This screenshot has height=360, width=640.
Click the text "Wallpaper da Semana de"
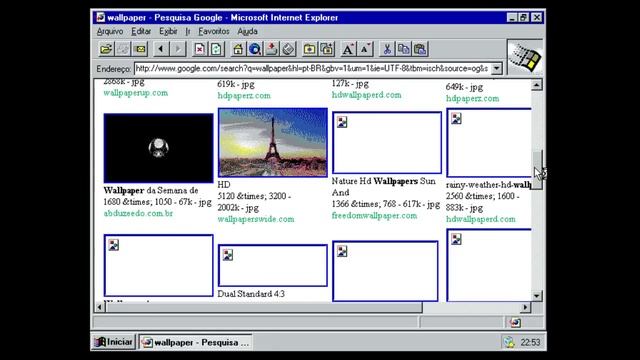pos(151,191)
